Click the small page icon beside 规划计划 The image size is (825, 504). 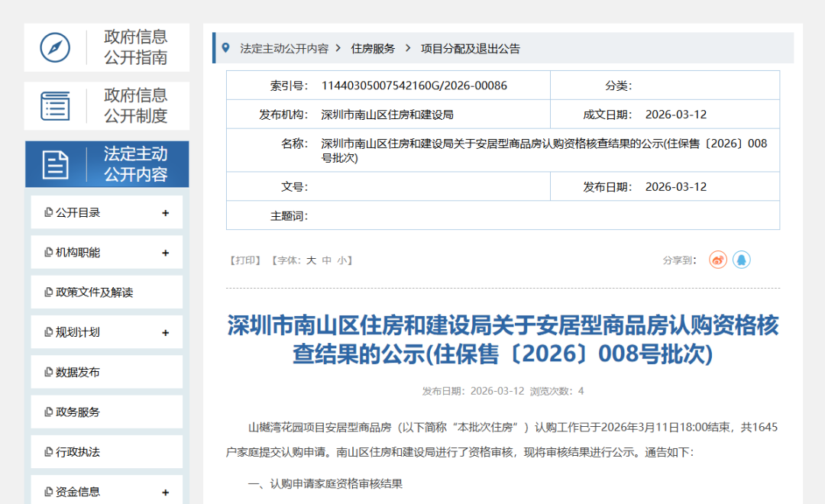pyautogui.click(x=48, y=332)
